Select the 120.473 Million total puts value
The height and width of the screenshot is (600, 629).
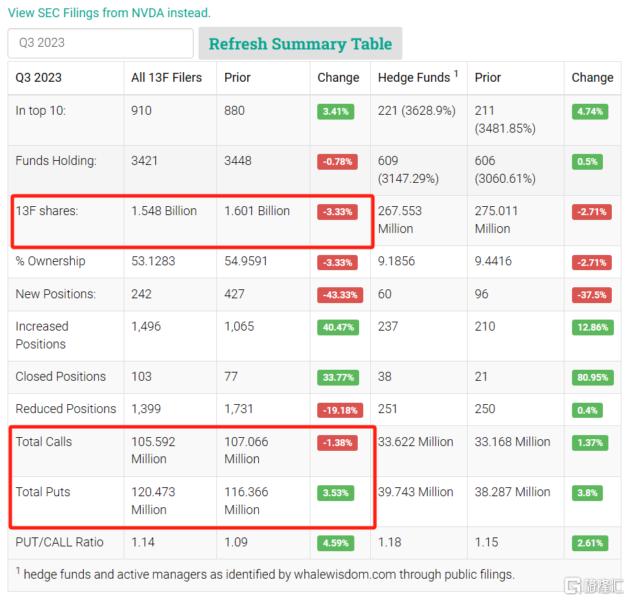tap(153, 501)
